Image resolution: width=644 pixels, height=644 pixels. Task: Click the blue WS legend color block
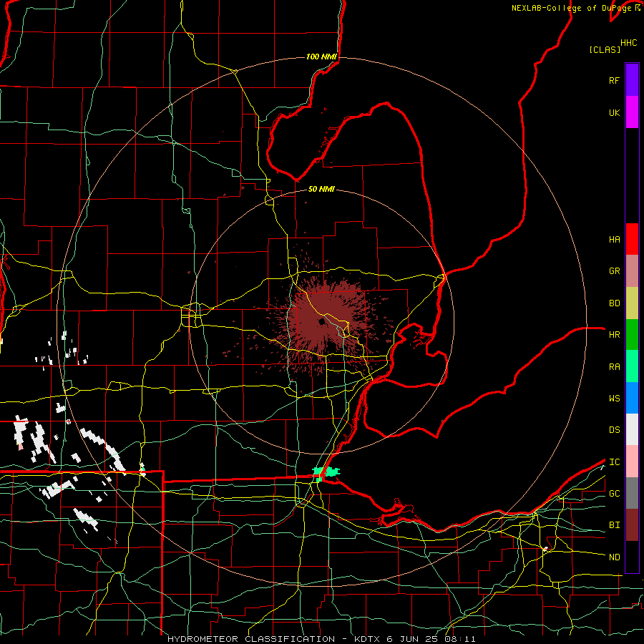(632, 398)
